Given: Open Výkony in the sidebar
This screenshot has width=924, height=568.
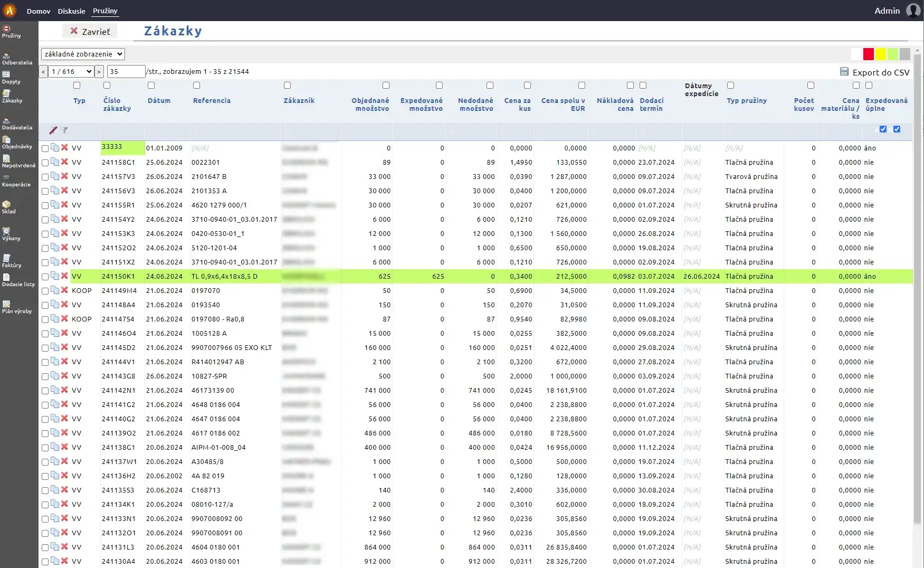Looking at the screenshot, I should 11,234.
